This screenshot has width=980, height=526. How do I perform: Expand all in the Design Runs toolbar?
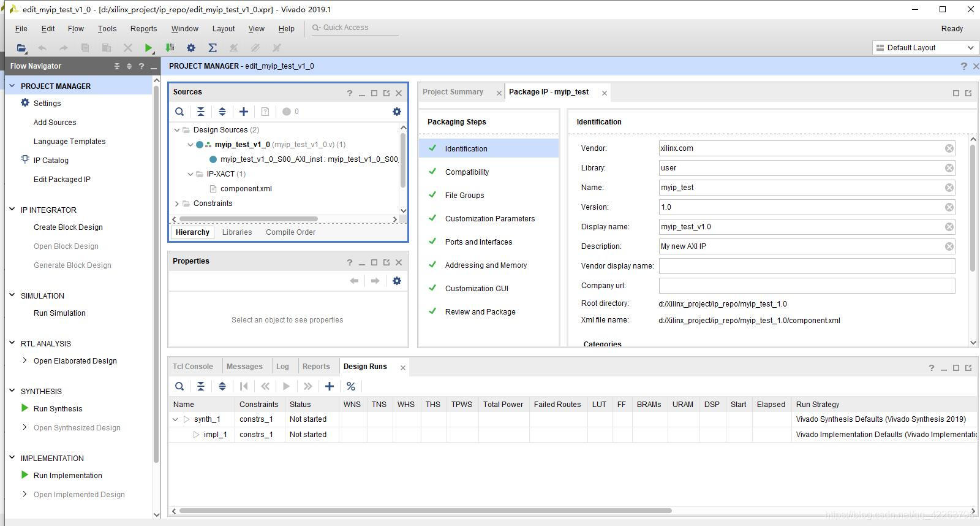click(x=222, y=386)
